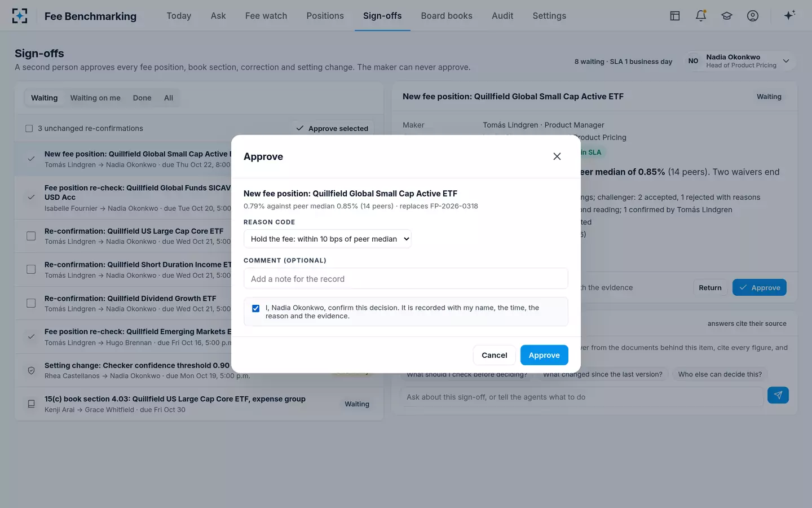Screen dimensions: 812x508
Task: Open the Reason code dropdown
Action: click(x=328, y=239)
